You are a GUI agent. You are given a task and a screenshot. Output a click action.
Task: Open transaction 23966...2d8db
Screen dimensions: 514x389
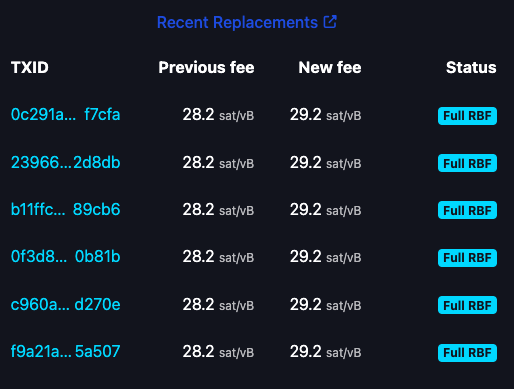65,163
